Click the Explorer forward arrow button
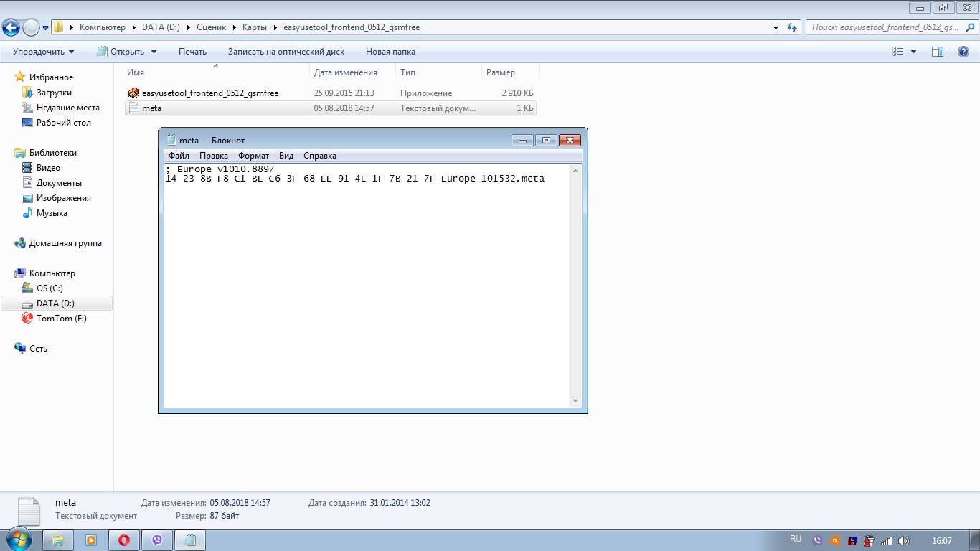980x551 pixels. 31,27
